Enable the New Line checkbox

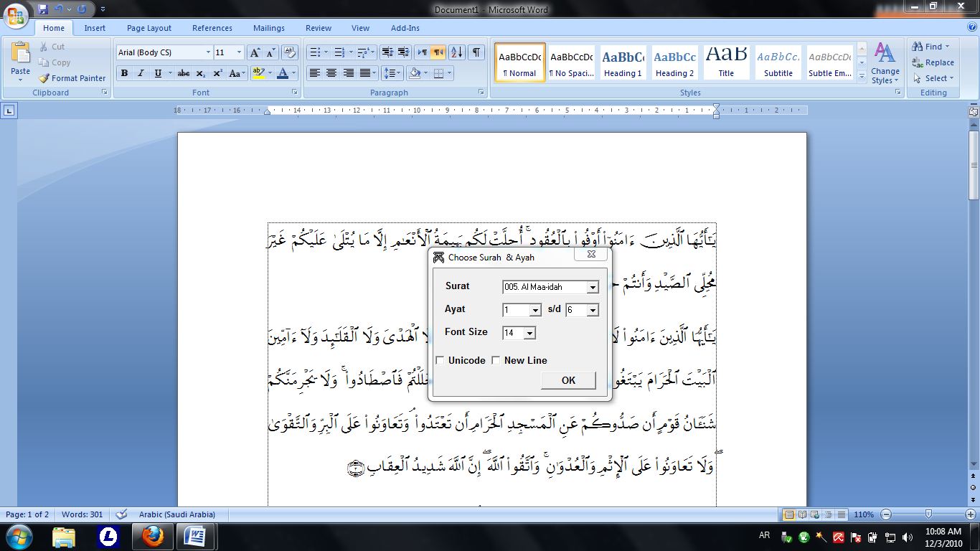496,360
